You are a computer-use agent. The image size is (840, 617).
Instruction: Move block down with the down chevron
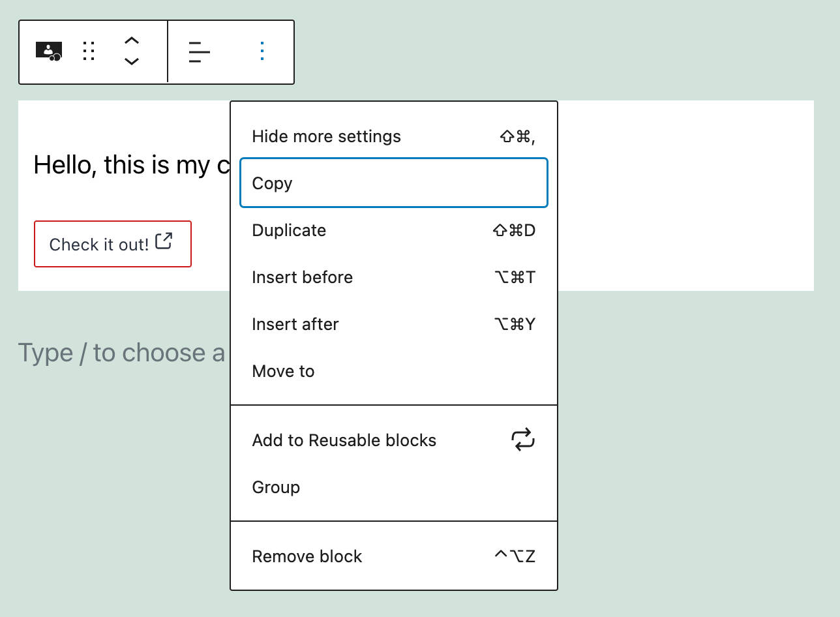(x=132, y=61)
